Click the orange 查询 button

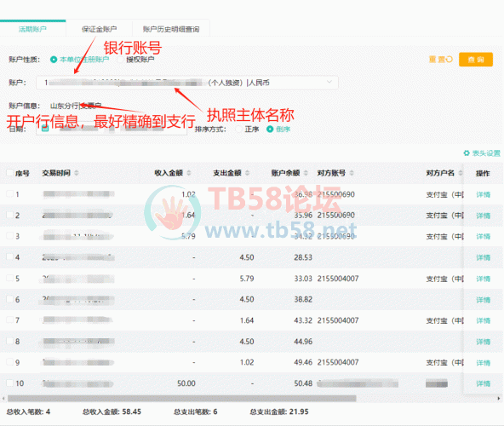[x=476, y=60]
